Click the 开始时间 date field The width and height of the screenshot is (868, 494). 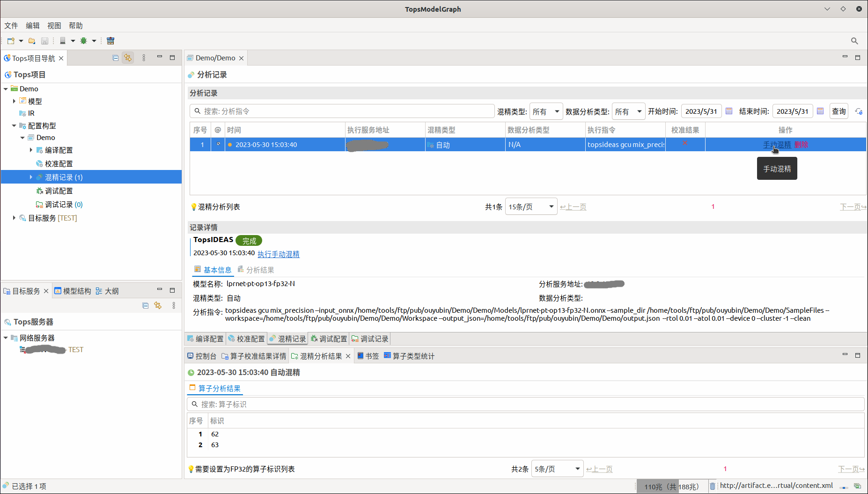pyautogui.click(x=701, y=111)
